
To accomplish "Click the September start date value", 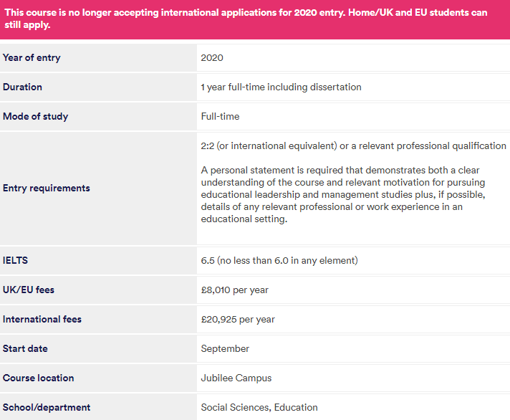I will click(x=225, y=349).
